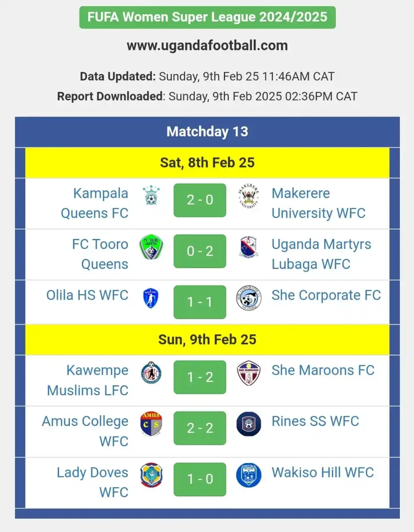Open the She Maroons FC team link
The height and width of the screenshot is (532, 414).
[x=323, y=370]
